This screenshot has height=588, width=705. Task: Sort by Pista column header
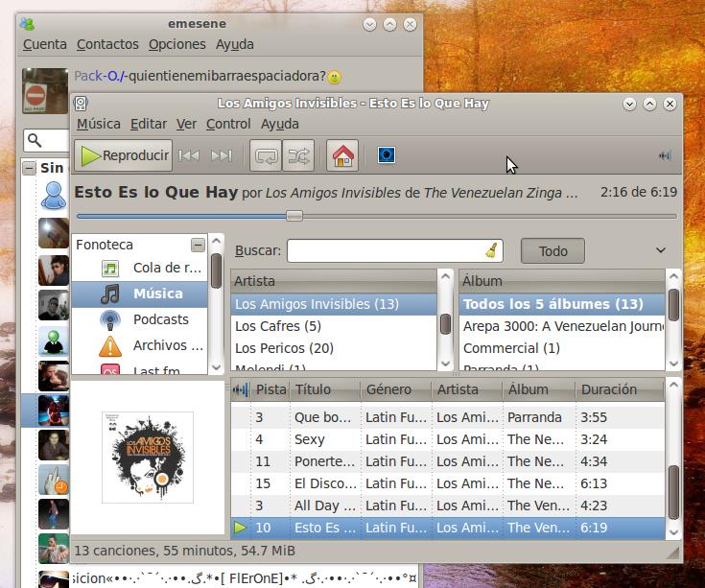click(270, 389)
